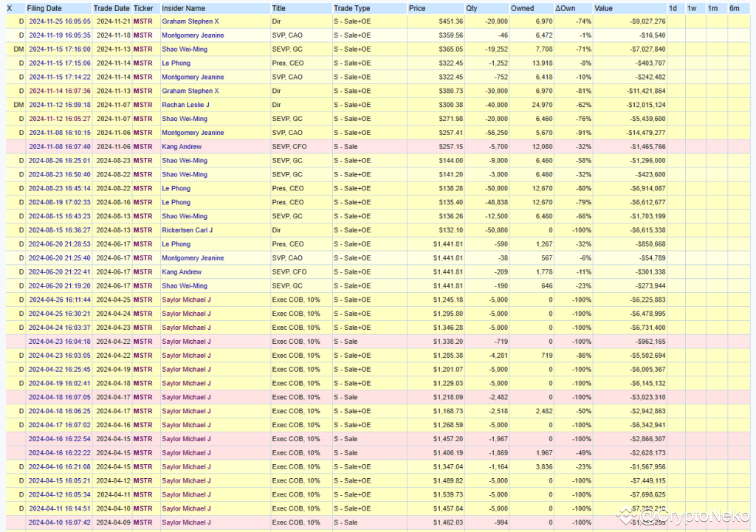This screenshot has height=532, width=756.
Task: Open Saylor Michael J in the $1,338.20 price row
Action: pos(187,341)
